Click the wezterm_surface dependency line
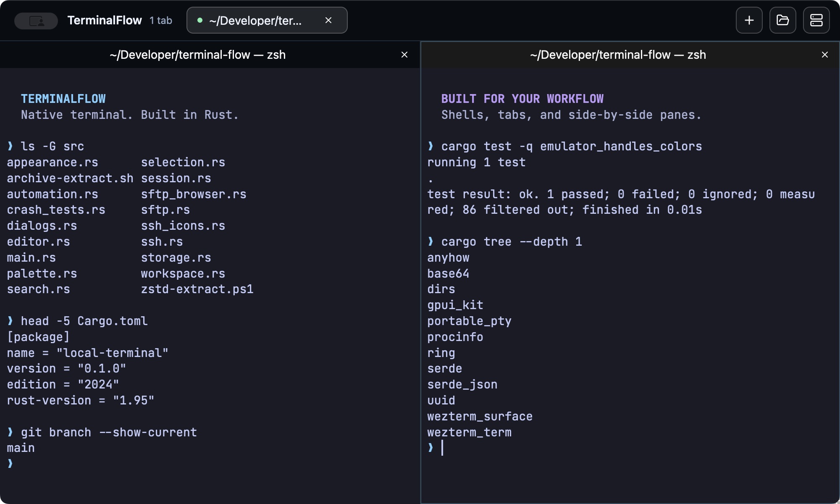 point(480,416)
